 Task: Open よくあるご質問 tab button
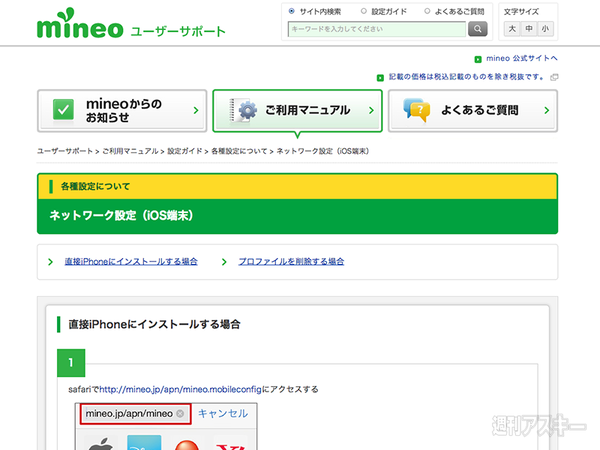click(x=473, y=111)
